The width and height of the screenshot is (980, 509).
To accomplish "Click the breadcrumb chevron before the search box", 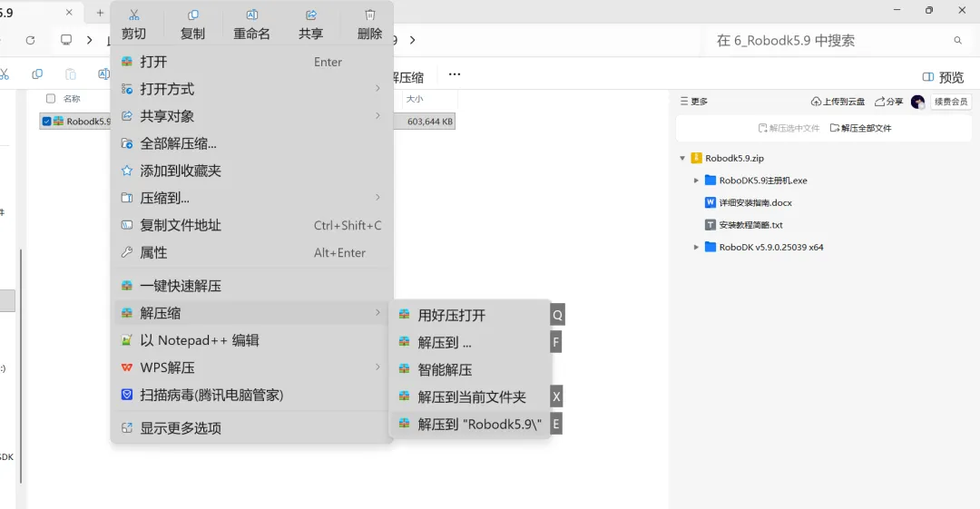I will click(x=412, y=40).
